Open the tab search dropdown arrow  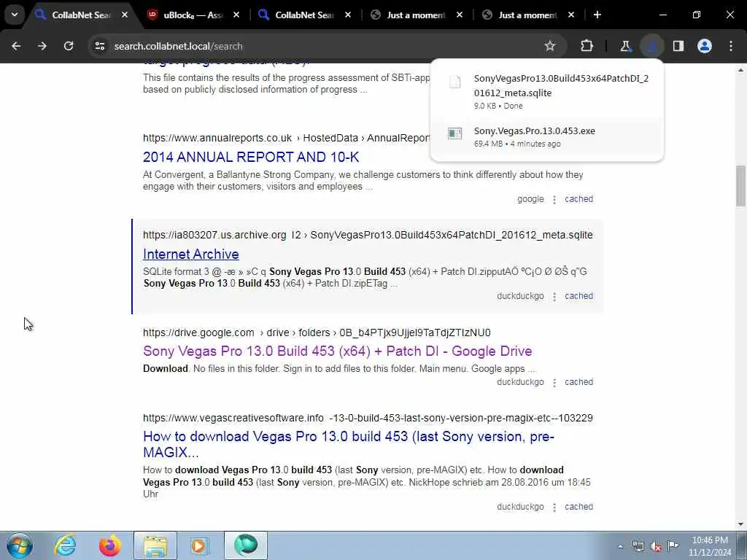pyautogui.click(x=15, y=15)
